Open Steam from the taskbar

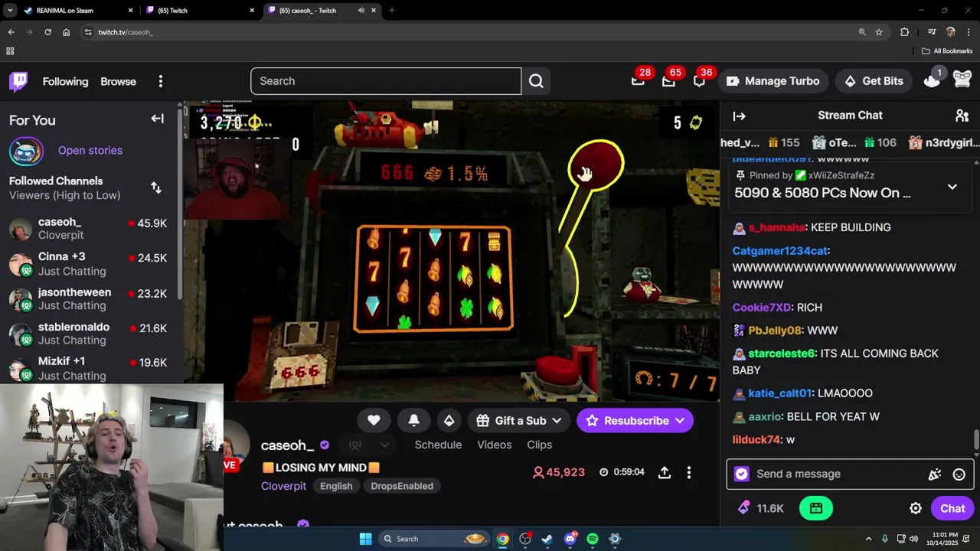tap(547, 539)
